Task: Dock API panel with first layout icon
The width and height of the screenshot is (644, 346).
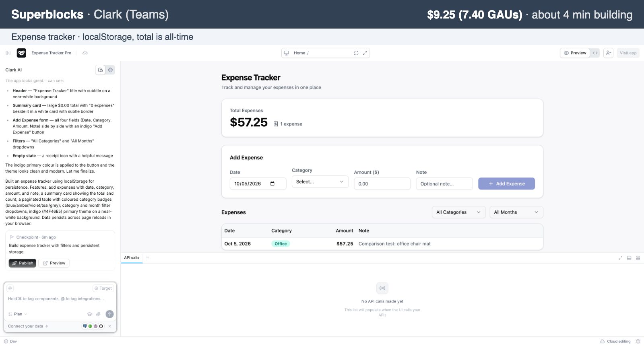Action: (x=629, y=258)
